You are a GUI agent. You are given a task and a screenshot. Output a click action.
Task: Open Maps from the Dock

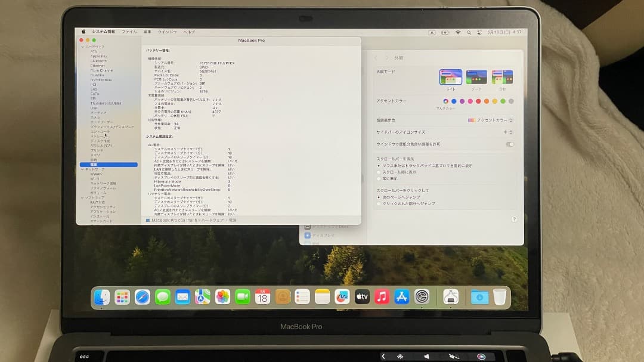pos(202,296)
